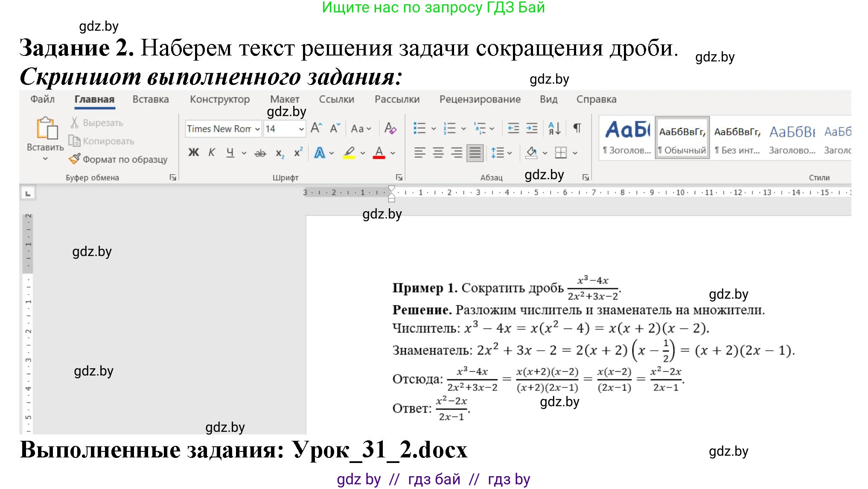This screenshot has height=489, width=868.
Task: Select the Обычный style
Action: [x=682, y=137]
